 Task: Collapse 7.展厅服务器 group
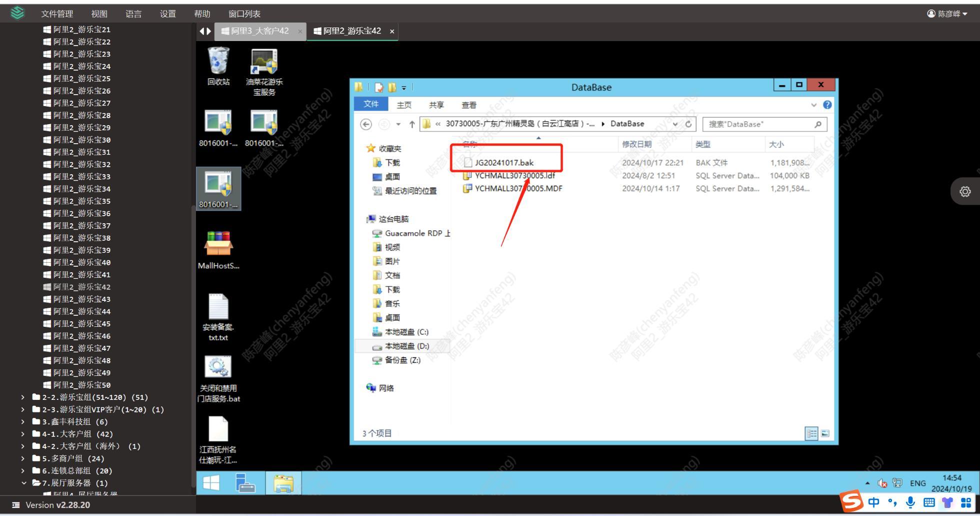pyautogui.click(x=23, y=483)
